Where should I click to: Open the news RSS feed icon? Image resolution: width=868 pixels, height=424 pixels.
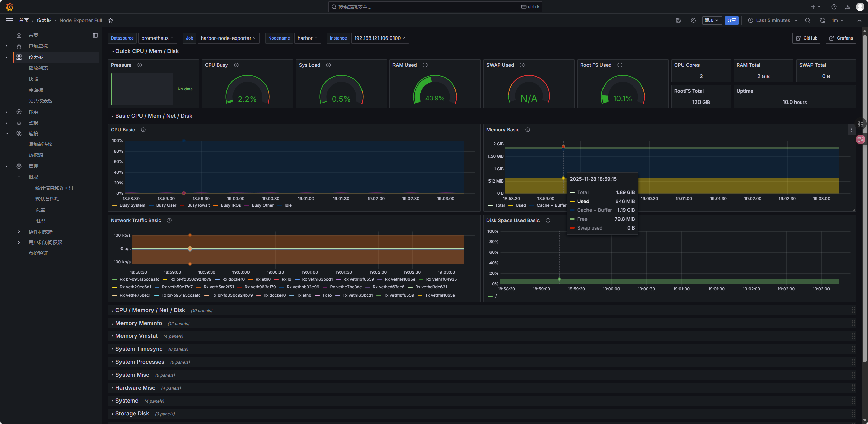847,7
